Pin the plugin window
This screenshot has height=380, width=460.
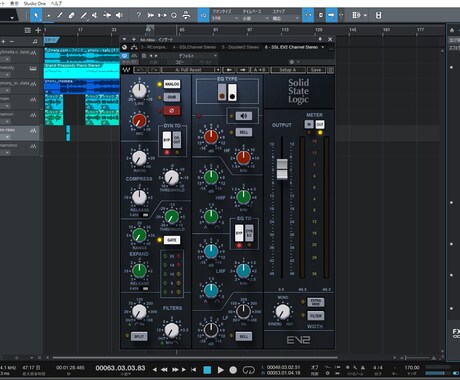click(320, 39)
